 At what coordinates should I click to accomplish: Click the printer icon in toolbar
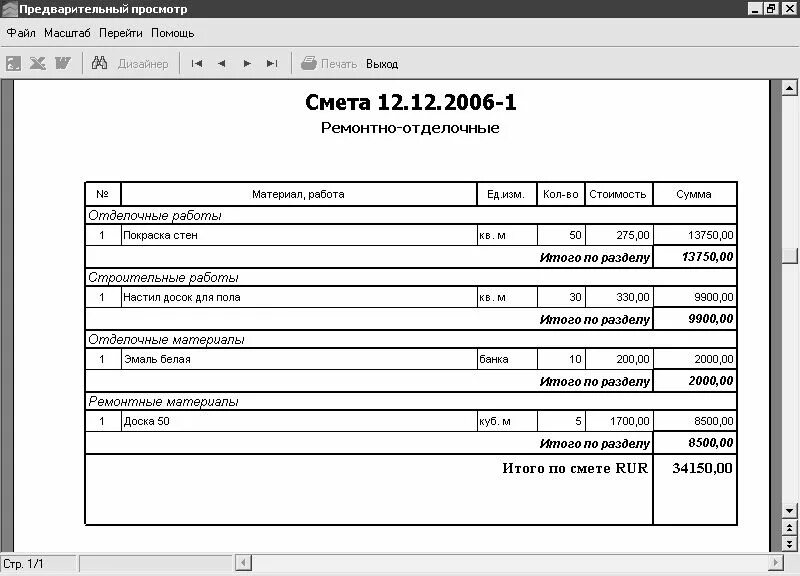tap(309, 63)
